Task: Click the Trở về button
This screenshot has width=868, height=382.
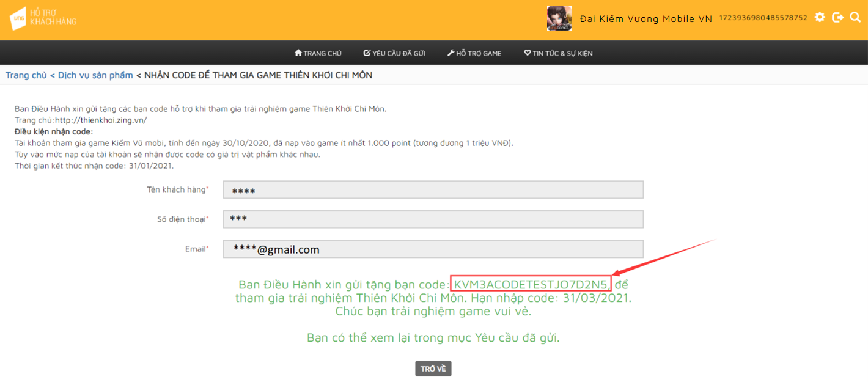Action: click(x=433, y=369)
